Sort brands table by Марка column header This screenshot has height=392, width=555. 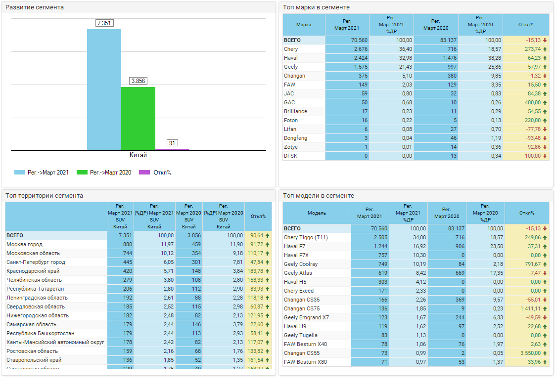pyautogui.click(x=304, y=25)
